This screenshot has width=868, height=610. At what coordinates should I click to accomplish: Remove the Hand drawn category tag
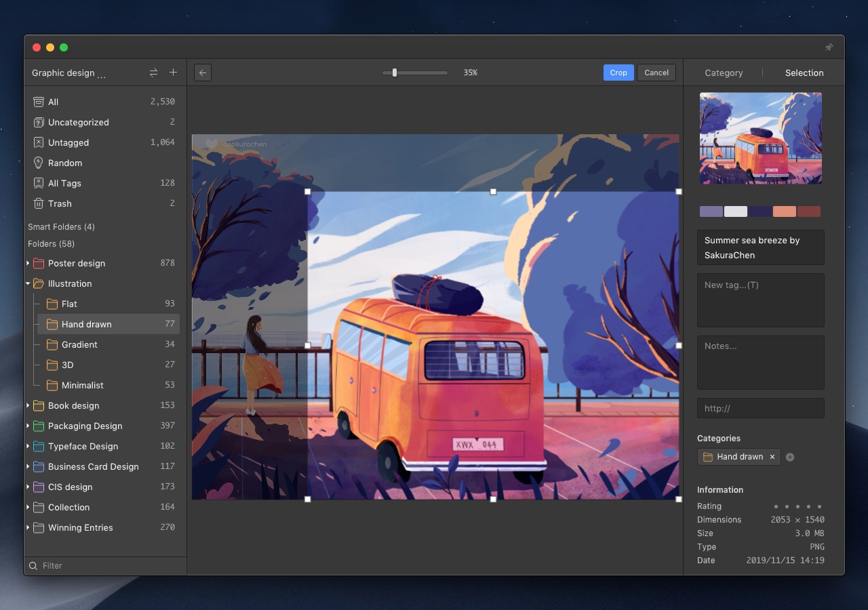point(772,457)
